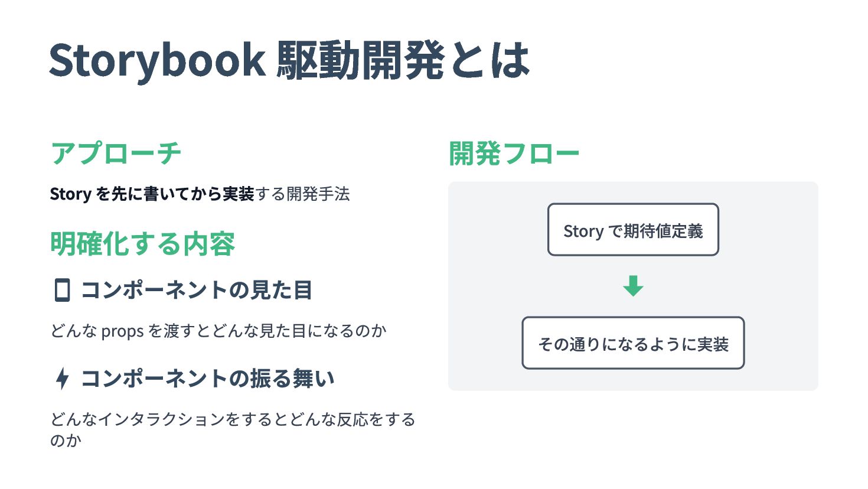Select the "コンポーネントの振る舞い" subheading

tap(207, 379)
